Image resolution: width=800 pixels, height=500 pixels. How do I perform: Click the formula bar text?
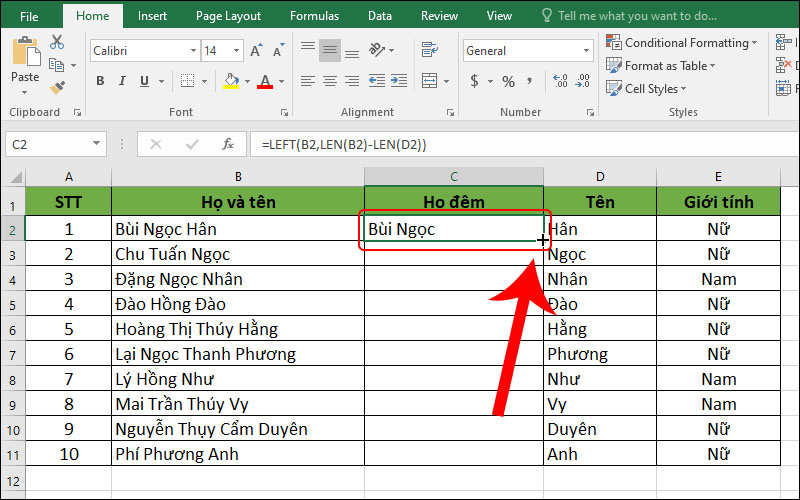(344, 145)
